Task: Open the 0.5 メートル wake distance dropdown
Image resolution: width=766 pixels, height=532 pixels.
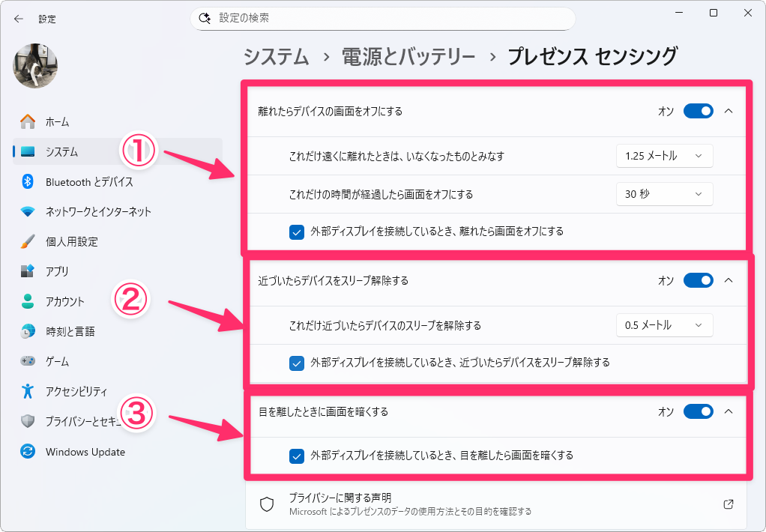Action: point(664,325)
